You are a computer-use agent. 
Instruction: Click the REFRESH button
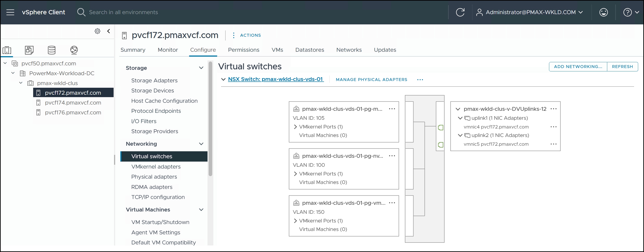click(x=622, y=67)
